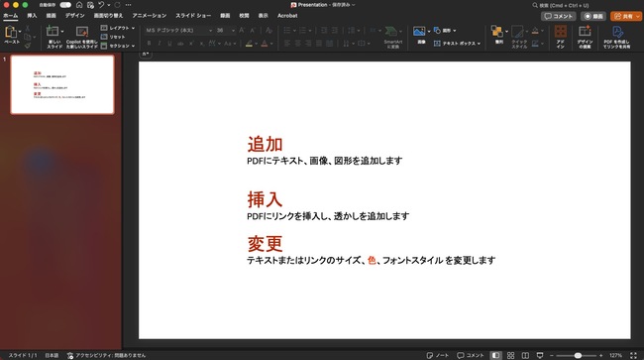644x360 pixels.
Task: Toggle strikethrough formatting
Action: (x=180, y=44)
